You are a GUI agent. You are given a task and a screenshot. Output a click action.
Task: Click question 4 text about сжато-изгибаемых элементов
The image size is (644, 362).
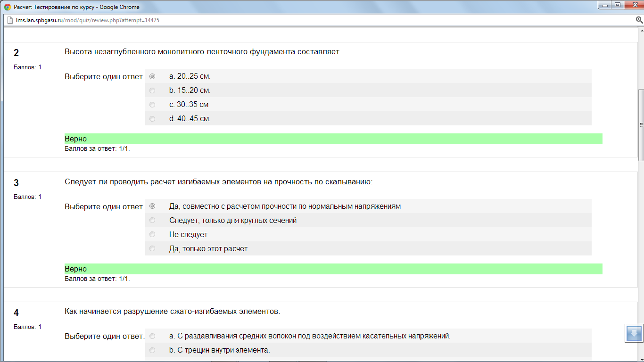pos(173,312)
